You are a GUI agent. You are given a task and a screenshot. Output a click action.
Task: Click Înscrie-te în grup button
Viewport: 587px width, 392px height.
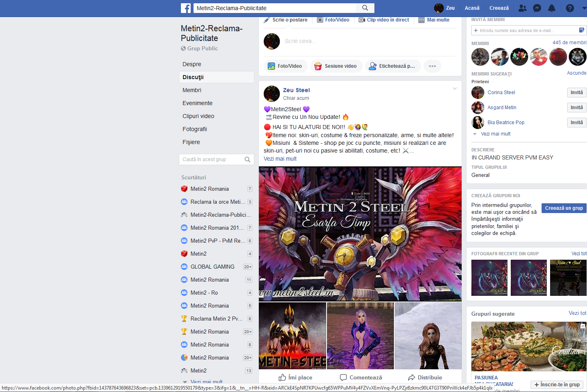pyautogui.click(x=557, y=385)
